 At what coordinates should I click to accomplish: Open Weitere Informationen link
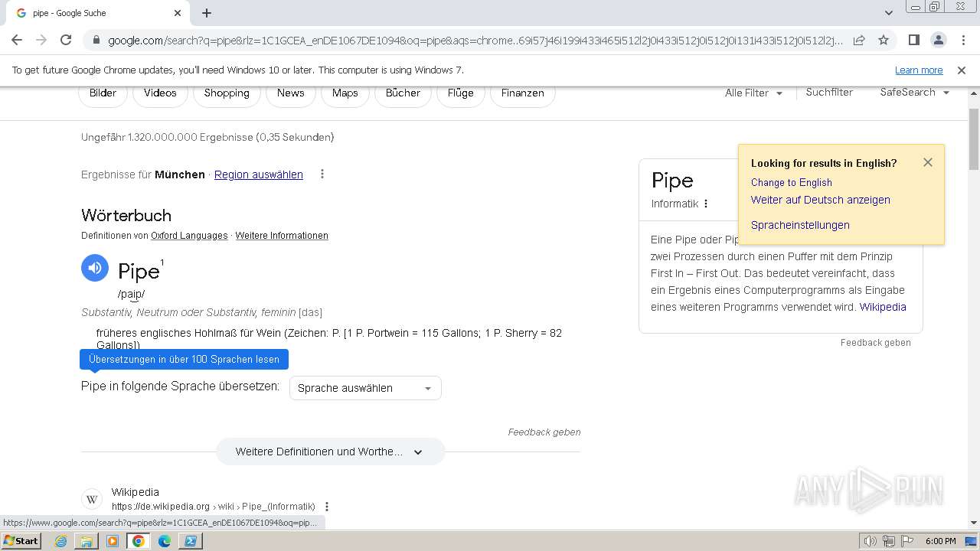(x=282, y=236)
